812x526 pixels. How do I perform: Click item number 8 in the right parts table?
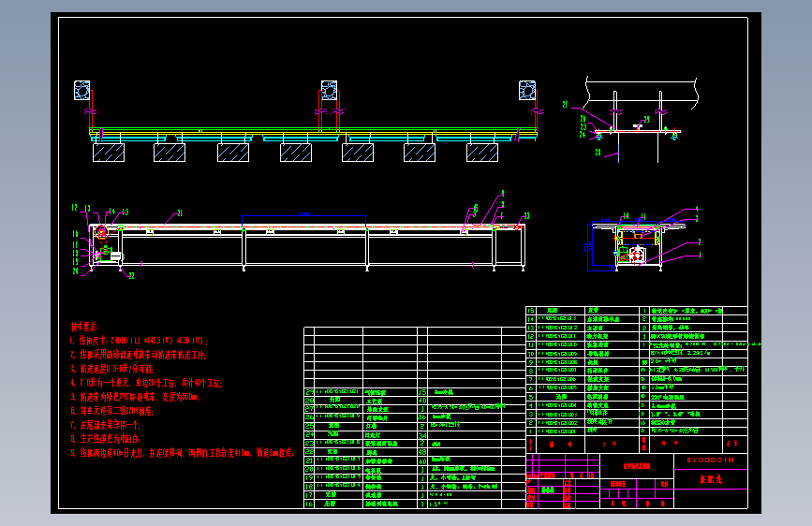click(x=530, y=371)
